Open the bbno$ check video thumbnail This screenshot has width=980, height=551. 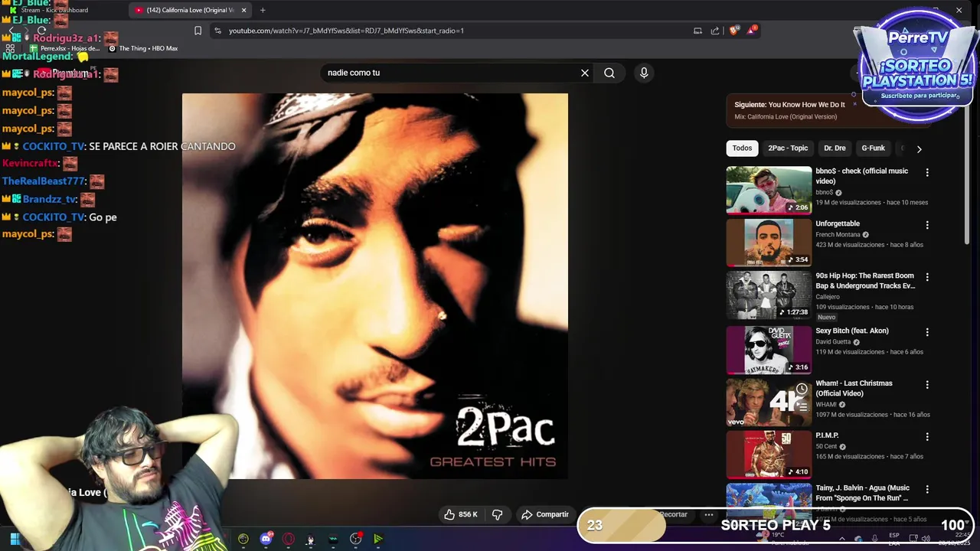[x=769, y=190]
